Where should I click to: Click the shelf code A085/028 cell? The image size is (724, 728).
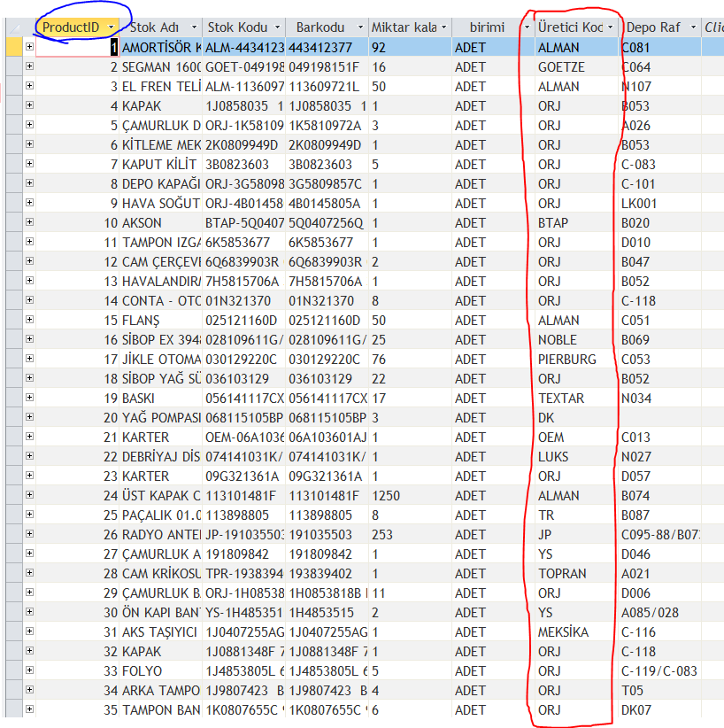659,612
